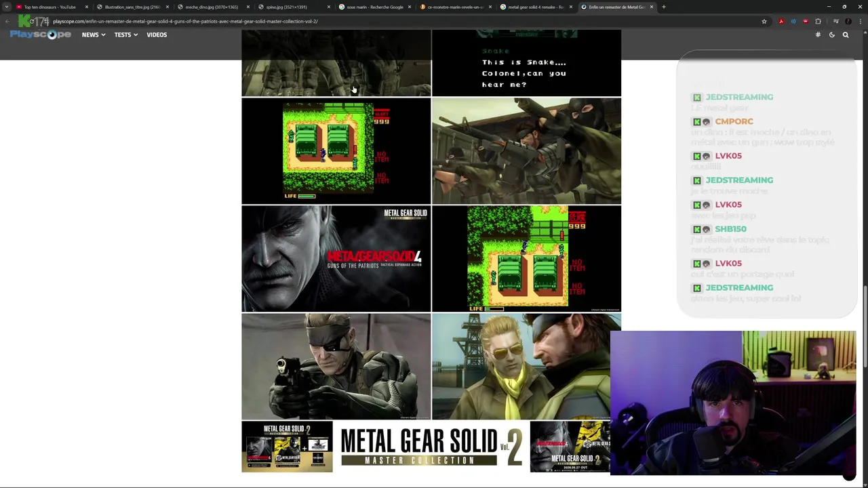Open the browser profile avatar

tap(848, 21)
